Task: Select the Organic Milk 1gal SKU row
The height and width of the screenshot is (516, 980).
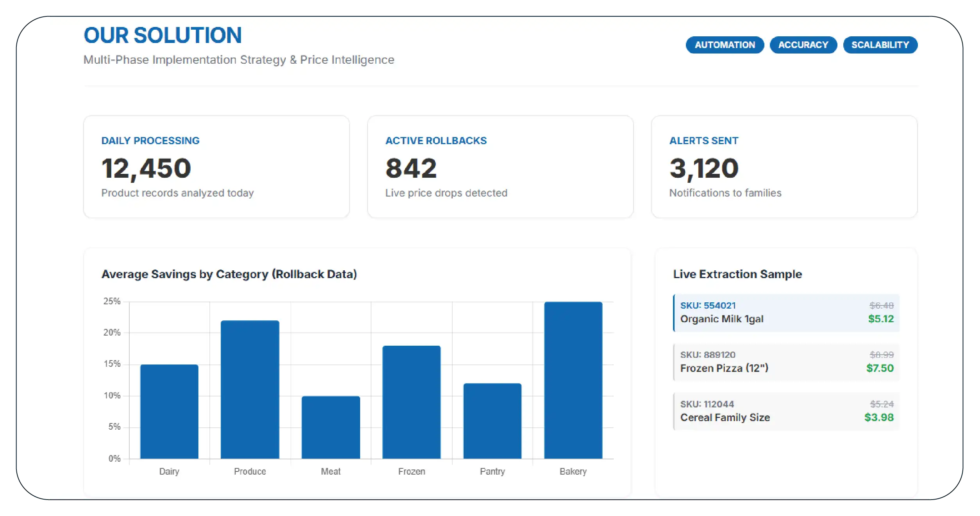Action: click(786, 312)
